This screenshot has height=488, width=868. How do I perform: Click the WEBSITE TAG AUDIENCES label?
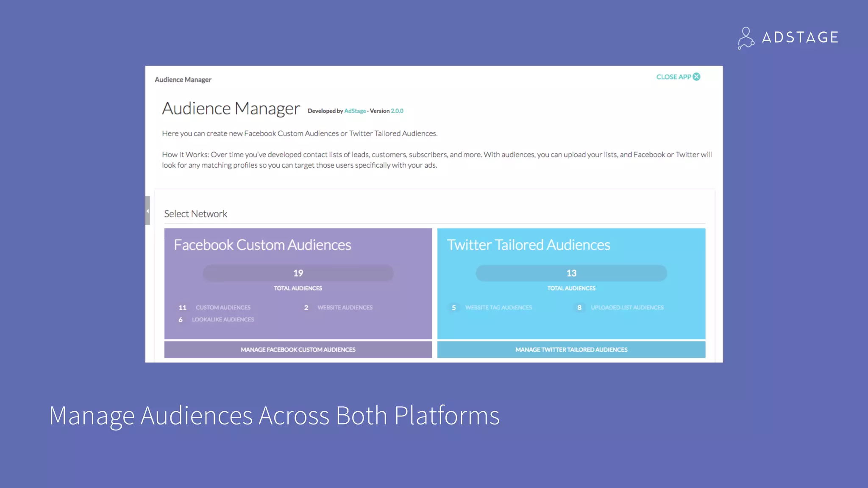pyautogui.click(x=498, y=308)
